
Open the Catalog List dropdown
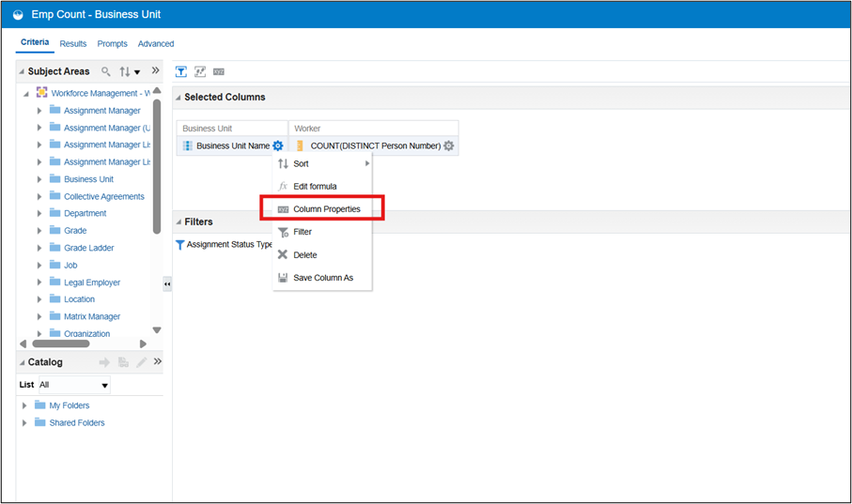104,385
